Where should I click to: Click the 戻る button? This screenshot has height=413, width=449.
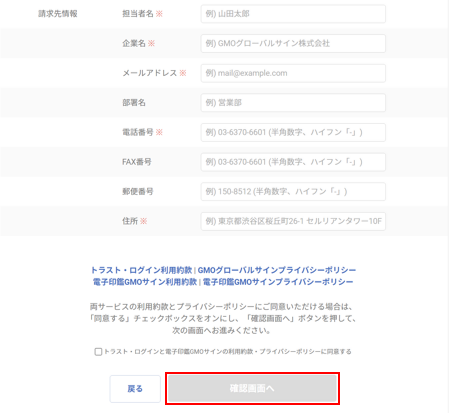[135, 389]
